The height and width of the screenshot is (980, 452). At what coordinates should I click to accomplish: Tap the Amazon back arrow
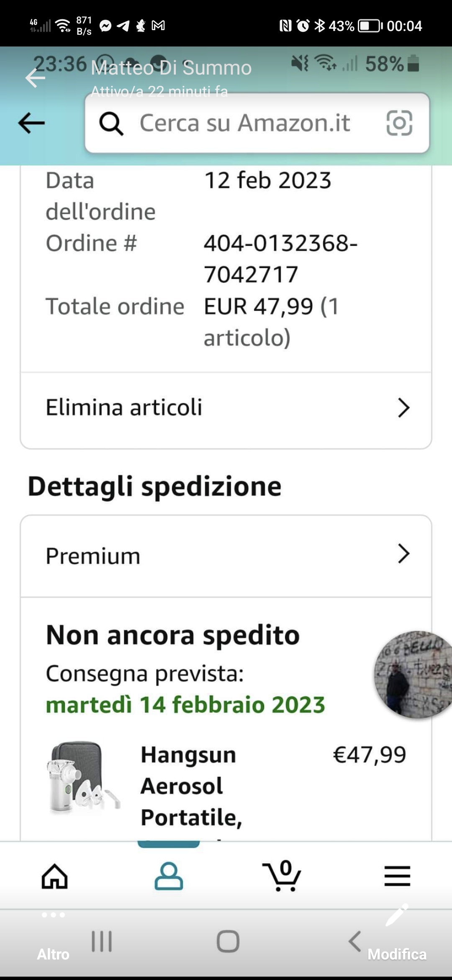click(31, 123)
